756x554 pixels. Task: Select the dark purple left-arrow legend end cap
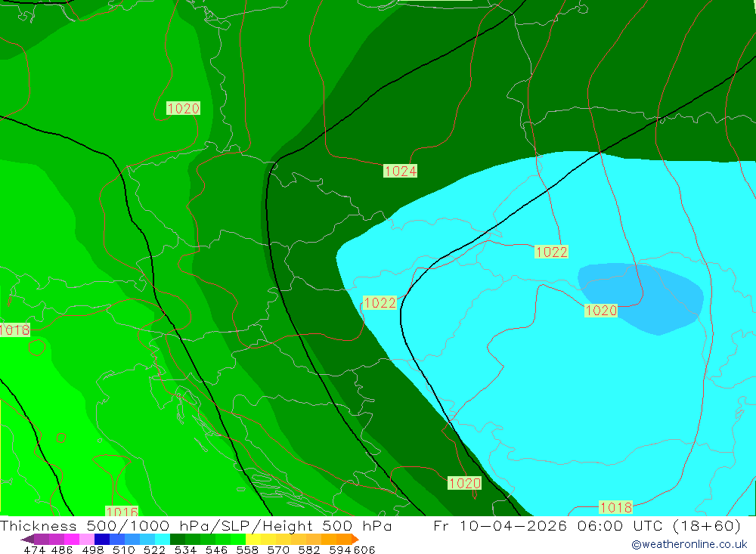[x=27, y=539]
